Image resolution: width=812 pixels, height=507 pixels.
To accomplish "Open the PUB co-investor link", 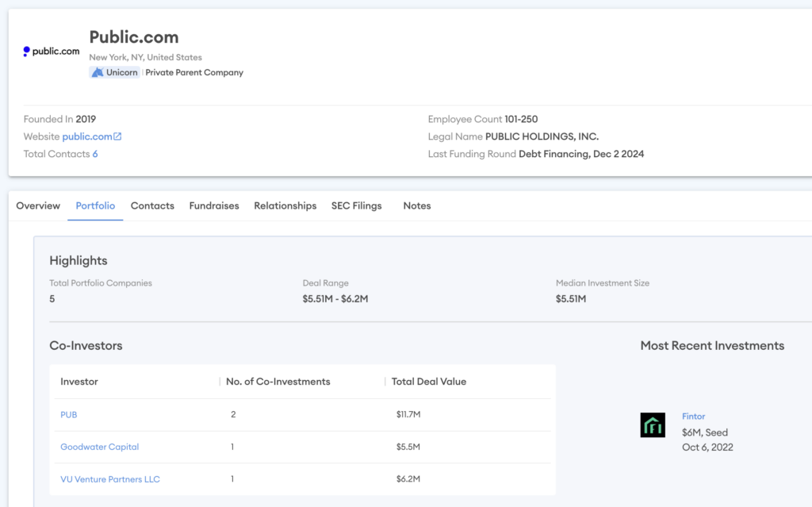I will pyautogui.click(x=69, y=415).
